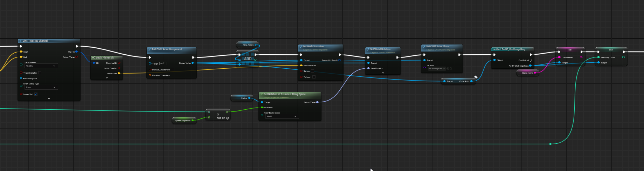Viewport: 644px width, 171px height.
Task: Enable the Trace Complex checkbox
Action: coord(40,73)
